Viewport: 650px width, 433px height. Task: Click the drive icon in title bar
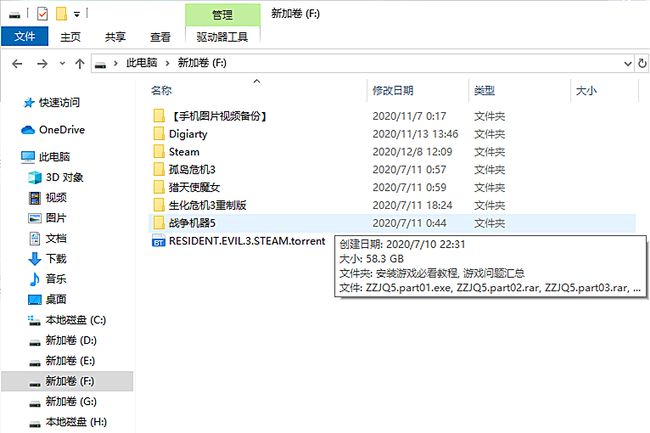click(x=15, y=15)
